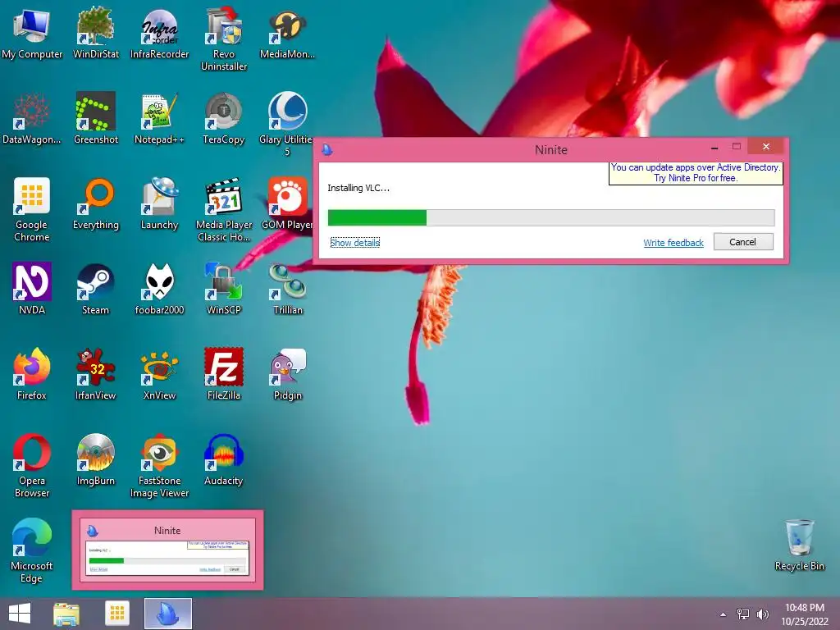Select the DataWagon desktop shortcut
The height and width of the screenshot is (630, 840).
coord(32,119)
